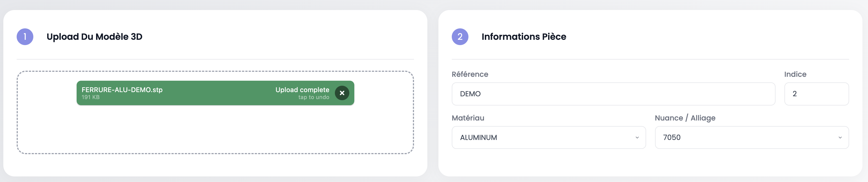Click the "Informations Pièce" heading

[524, 36]
